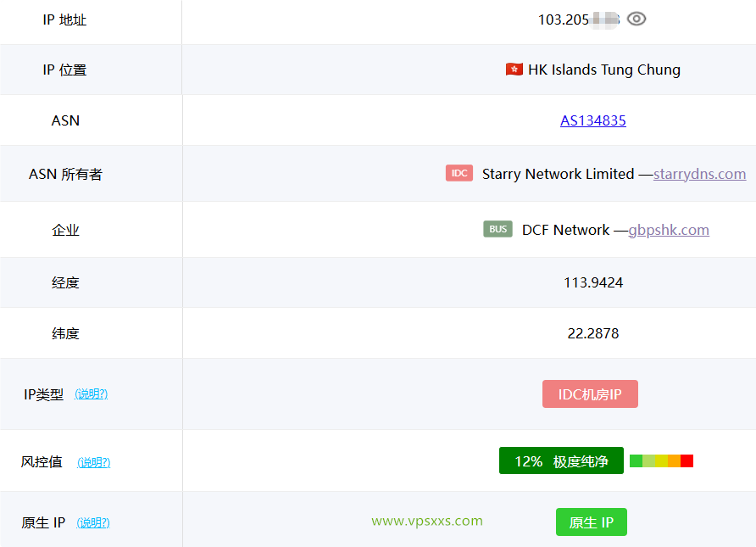Open the 说明 explainer next to 原生 IP

(x=93, y=523)
